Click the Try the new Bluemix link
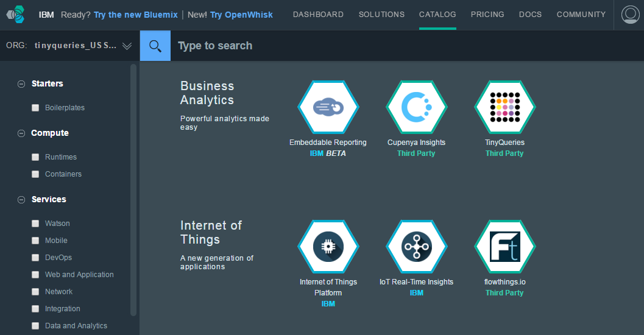Viewport: 644px width, 335px height. point(135,15)
